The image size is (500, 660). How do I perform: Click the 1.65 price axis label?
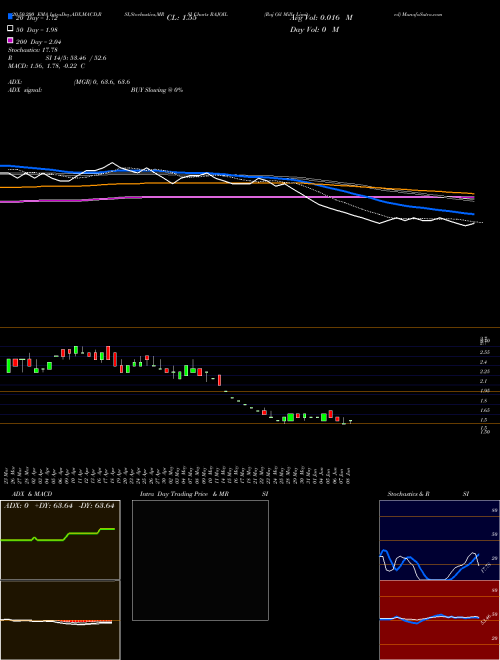click(484, 410)
